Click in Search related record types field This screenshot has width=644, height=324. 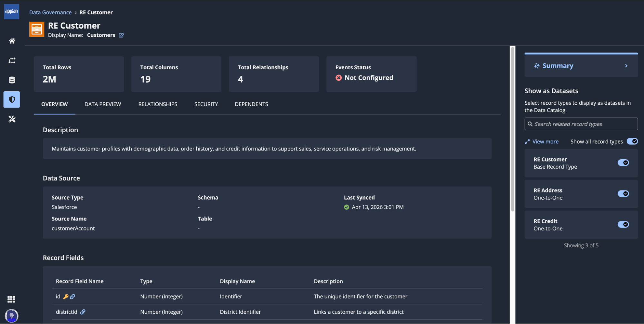coord(581,124)
